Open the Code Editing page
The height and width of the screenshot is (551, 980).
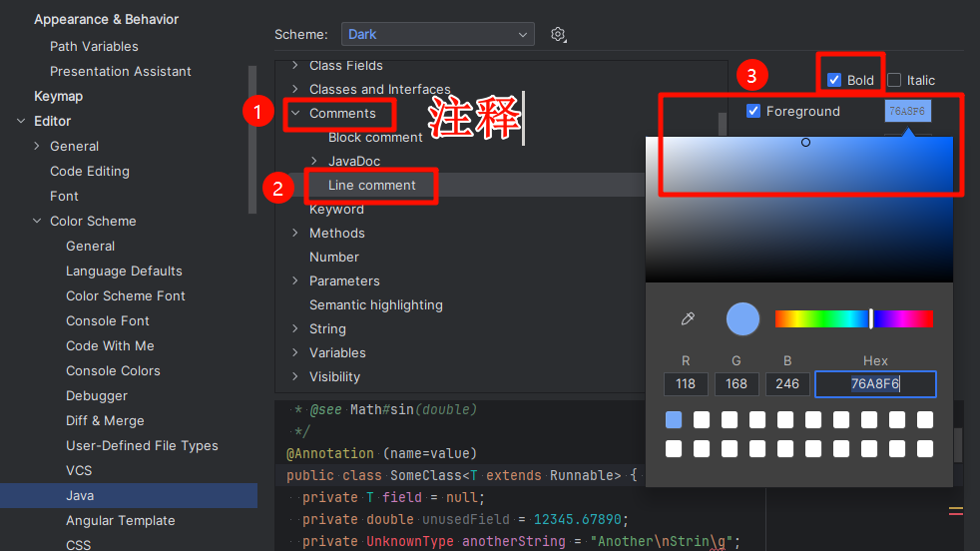point(90,171)
